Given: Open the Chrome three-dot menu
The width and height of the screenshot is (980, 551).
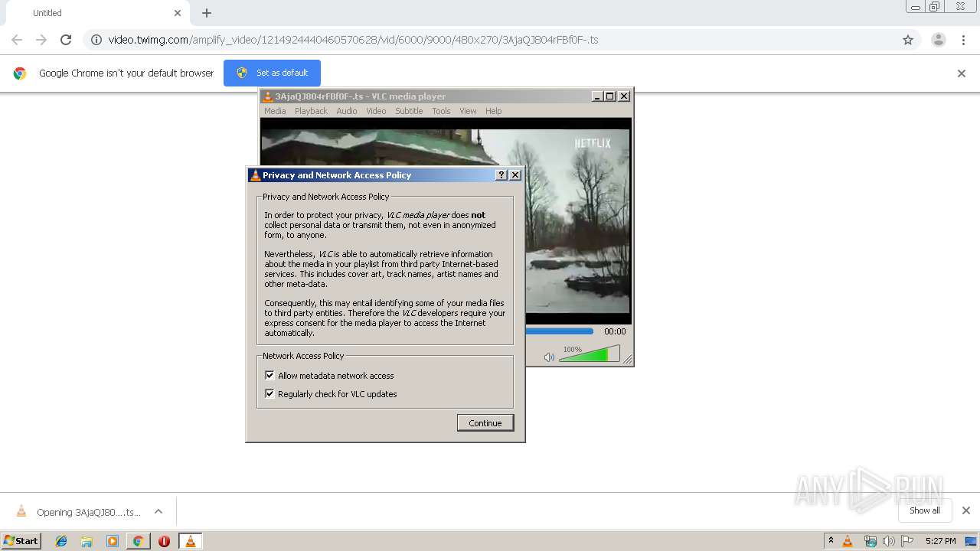Looking at the screenshot, I should tap(963, 40).
